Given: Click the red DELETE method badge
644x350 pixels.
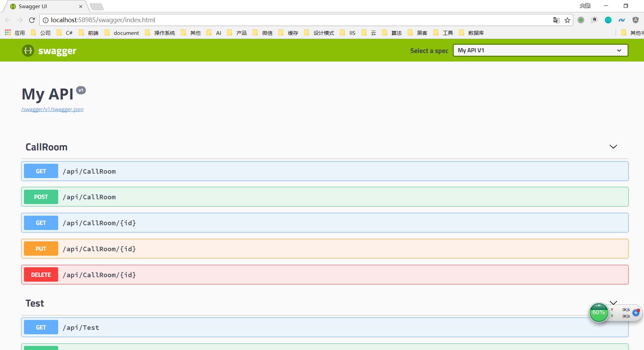Looking at the screenshot, I should pyautogui.click(x=41, y=275).
